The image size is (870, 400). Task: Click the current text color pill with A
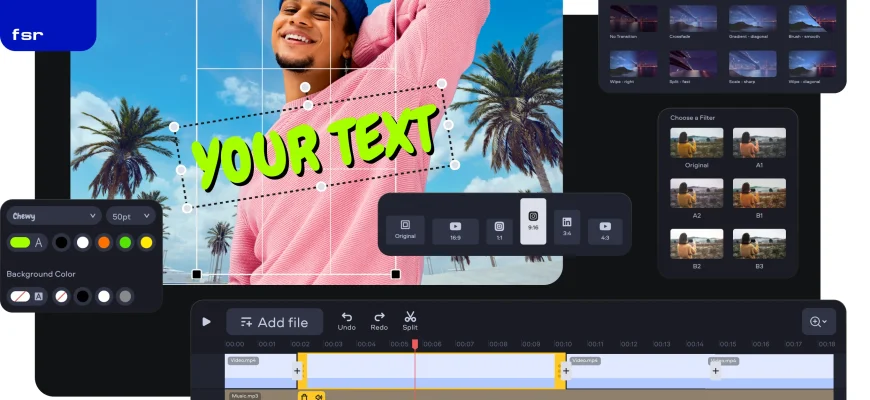[27, 242]
